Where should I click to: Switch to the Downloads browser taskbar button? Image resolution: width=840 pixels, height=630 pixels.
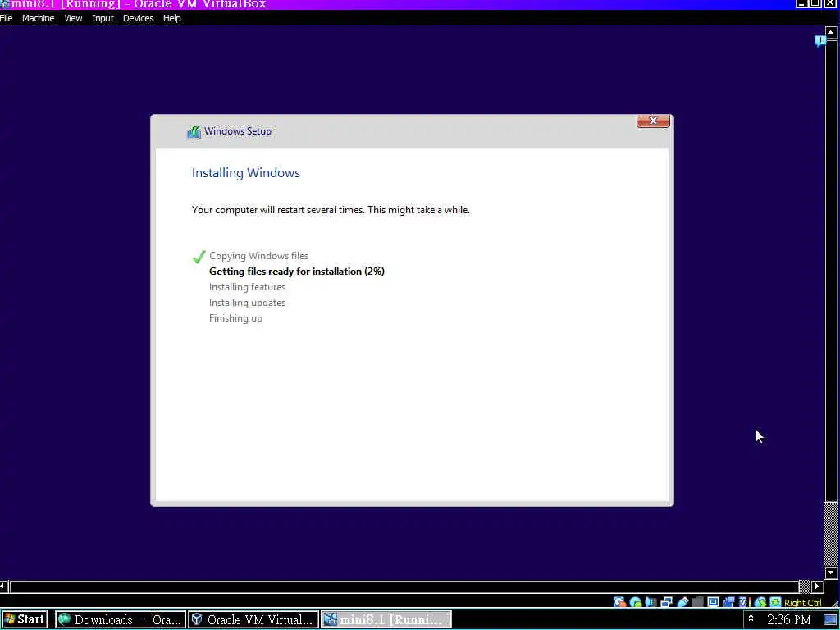pos(121,620)
